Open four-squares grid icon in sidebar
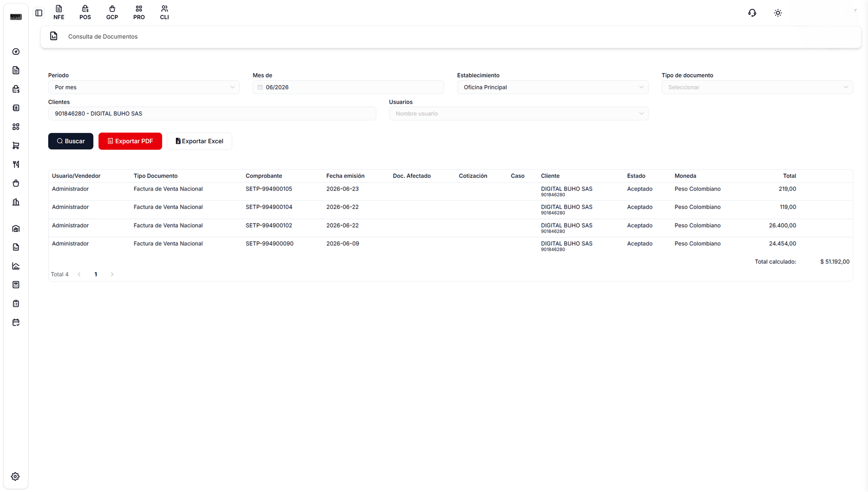Image resolution: width=868 pixels, height=492 pixels. pos(16,127)
